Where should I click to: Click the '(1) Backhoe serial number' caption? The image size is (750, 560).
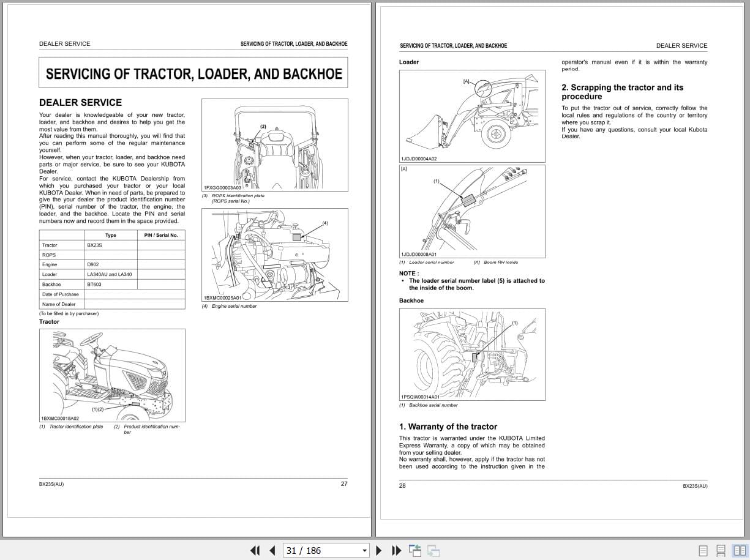point(429,405)
